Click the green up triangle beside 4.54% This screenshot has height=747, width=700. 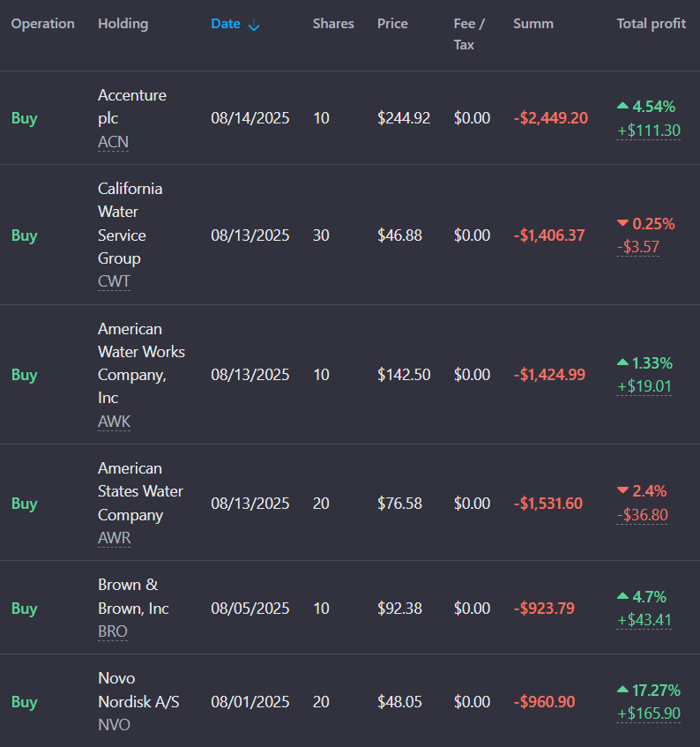[x=622, y=105]
